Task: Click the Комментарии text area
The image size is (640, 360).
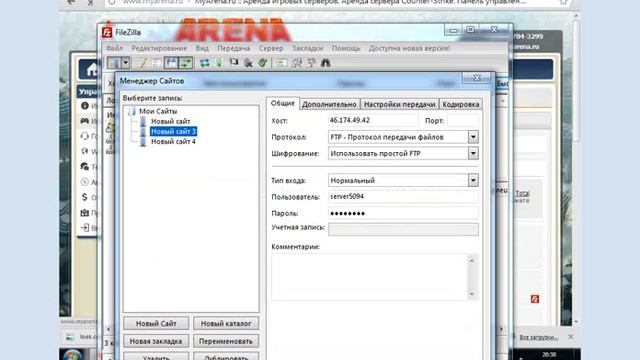Action: pos(370,277)
